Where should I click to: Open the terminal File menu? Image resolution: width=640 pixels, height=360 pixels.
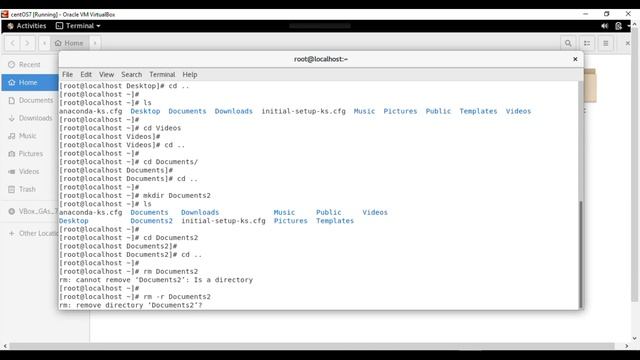[x=67, y=75]
